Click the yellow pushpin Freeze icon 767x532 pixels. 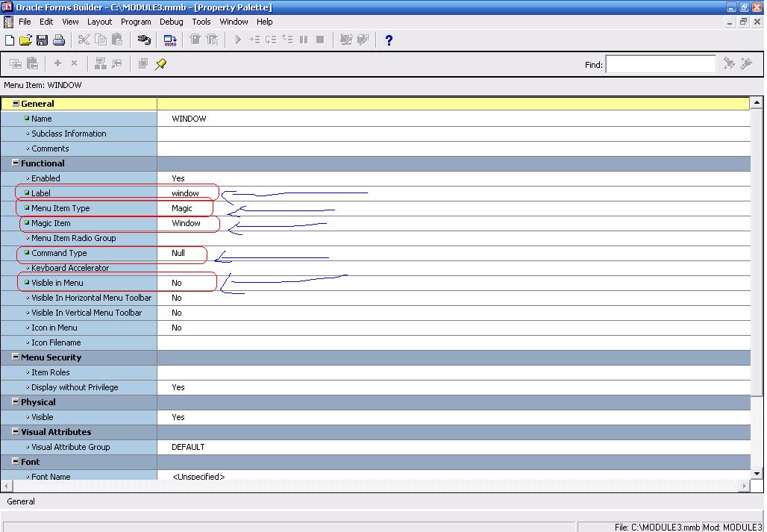(160, 64)
